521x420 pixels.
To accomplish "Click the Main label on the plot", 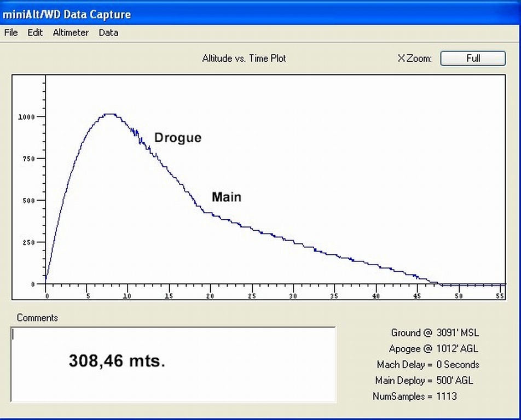I will coord(227,197).
